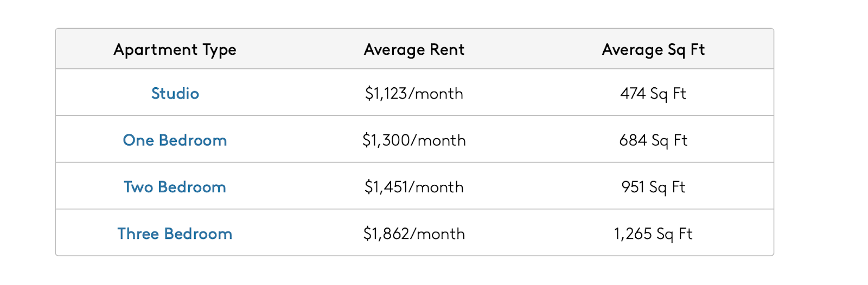Open the Studio apartment type link
This screenshot has width=868, height=285.
[x=175, y=93]
